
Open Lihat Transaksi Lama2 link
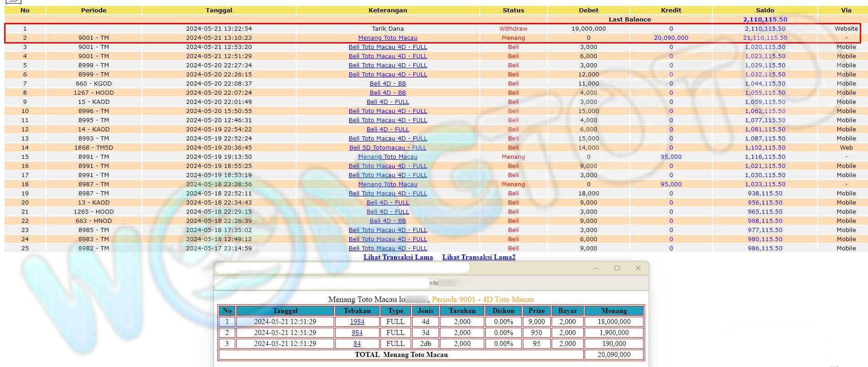click(478, 257)
